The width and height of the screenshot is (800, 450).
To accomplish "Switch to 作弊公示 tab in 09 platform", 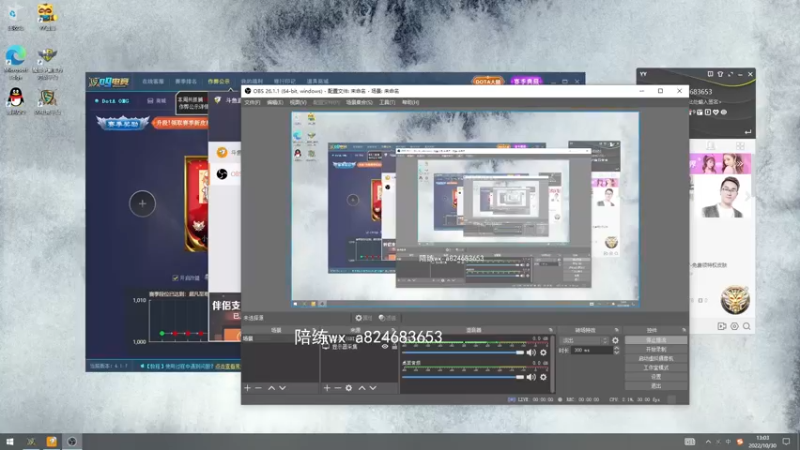I will (x=218, y=82).
